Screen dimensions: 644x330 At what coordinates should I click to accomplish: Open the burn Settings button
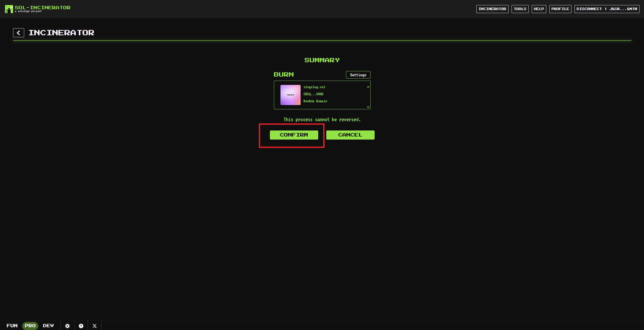pos(358,75)
